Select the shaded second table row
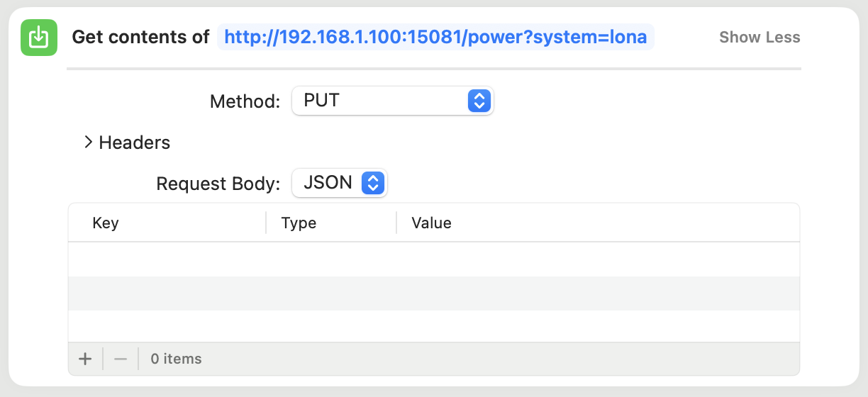 [x=433, y=293]
